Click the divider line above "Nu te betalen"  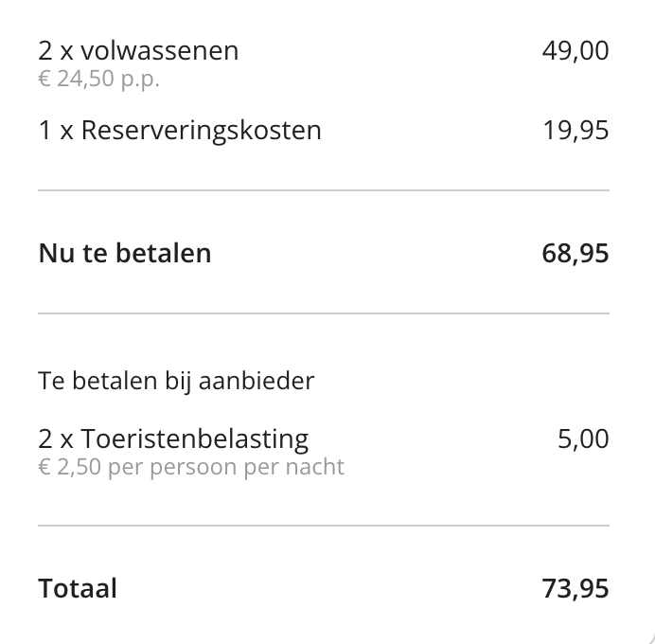click(324, 190)
